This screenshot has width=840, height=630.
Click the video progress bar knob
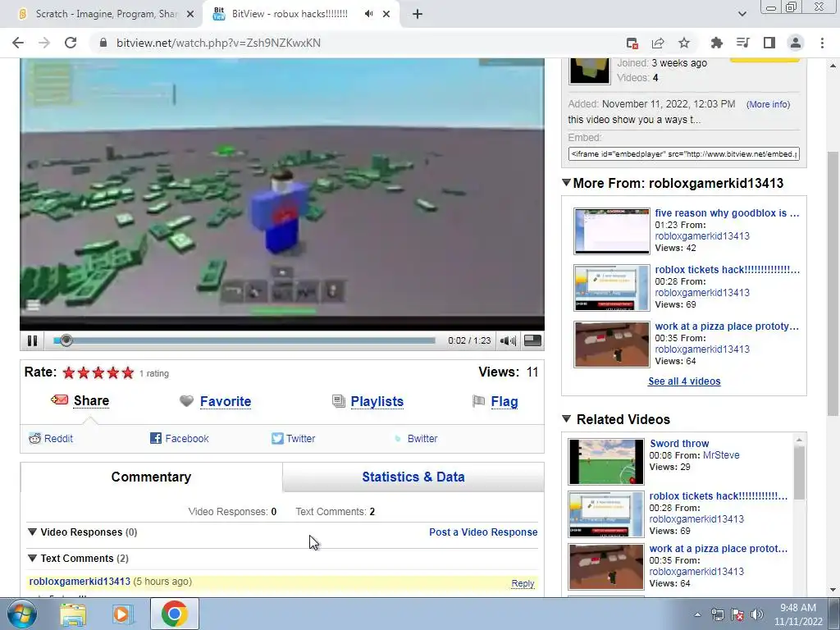[66, 340]
